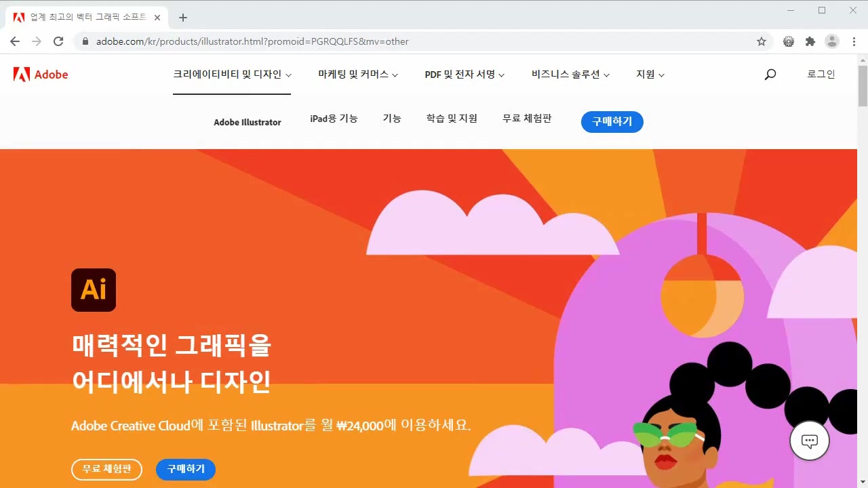
Task: Click the Illustrator Ai app icon
Action: [x=94, y=289]
